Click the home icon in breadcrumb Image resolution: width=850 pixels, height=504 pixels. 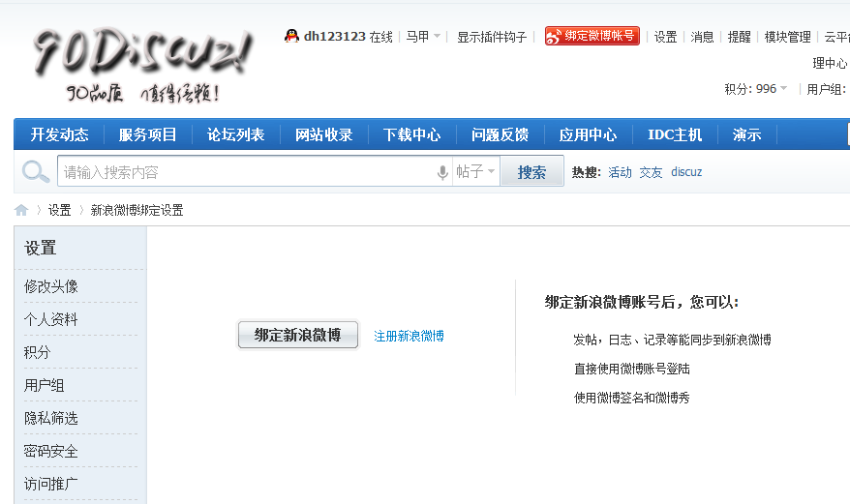(x=21, y=210)
